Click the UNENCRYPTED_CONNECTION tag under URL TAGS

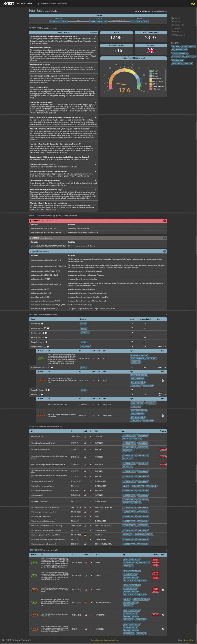click(x=182, y=64)
